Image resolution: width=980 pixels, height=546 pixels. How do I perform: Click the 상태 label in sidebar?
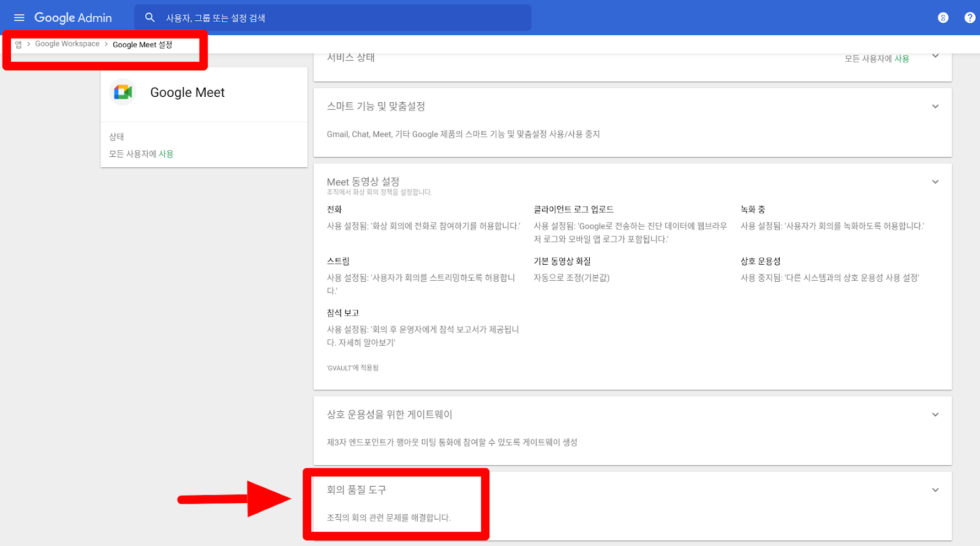[116, 137]
